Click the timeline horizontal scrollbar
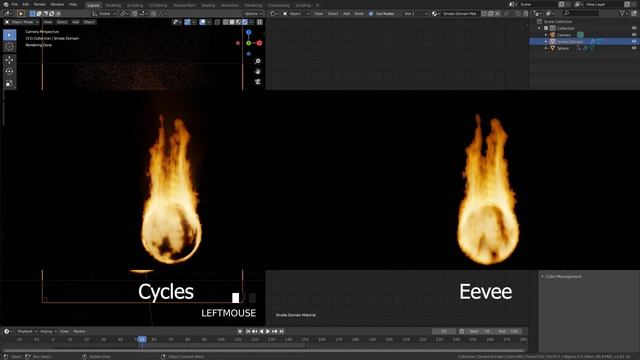Viewport: 640px width, 360px height. [x=263, y=350]
